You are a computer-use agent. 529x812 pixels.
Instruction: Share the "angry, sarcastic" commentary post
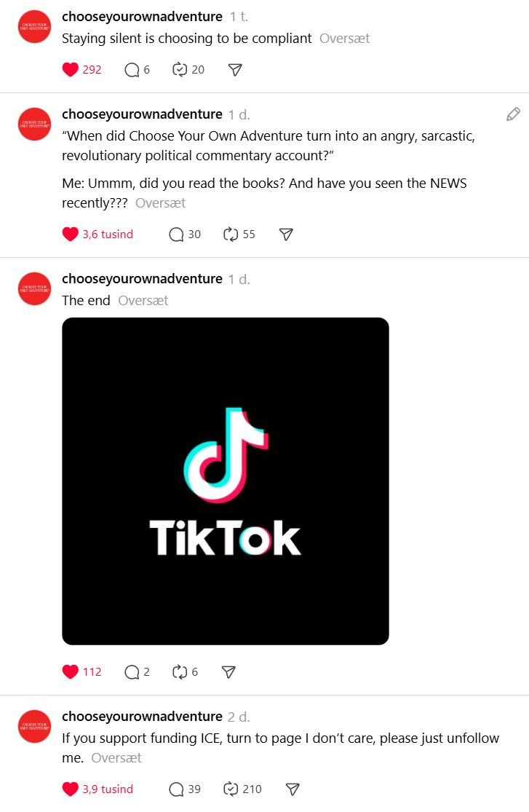pyautogui.click(x=286, y=234)
